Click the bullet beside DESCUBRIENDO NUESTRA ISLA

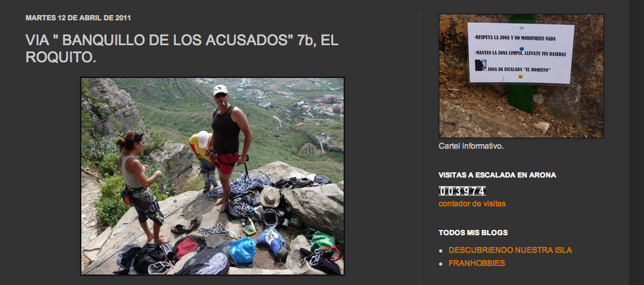[x=441, y=250]
